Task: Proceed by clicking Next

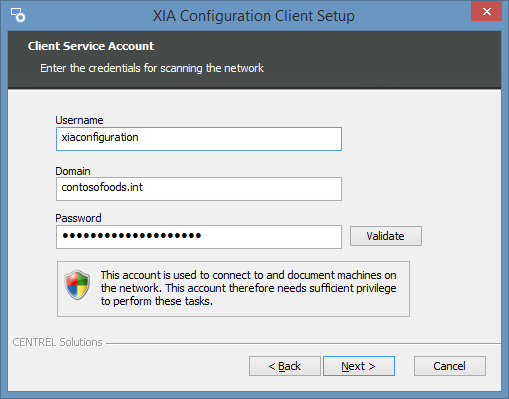Action: (359, 366)
